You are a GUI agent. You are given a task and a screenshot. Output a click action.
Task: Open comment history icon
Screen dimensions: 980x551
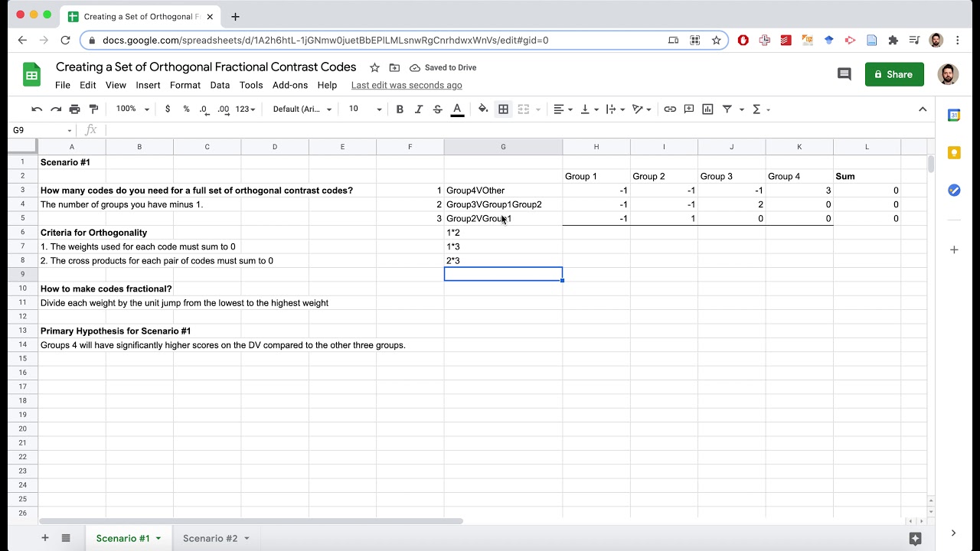[x=844, y=74]
